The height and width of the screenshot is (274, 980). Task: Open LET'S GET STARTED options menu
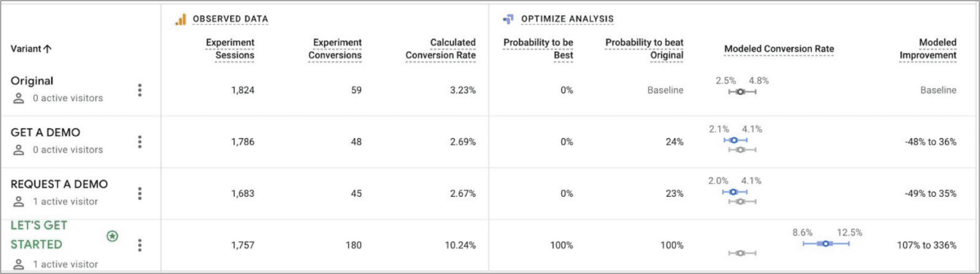click(140, 245)
